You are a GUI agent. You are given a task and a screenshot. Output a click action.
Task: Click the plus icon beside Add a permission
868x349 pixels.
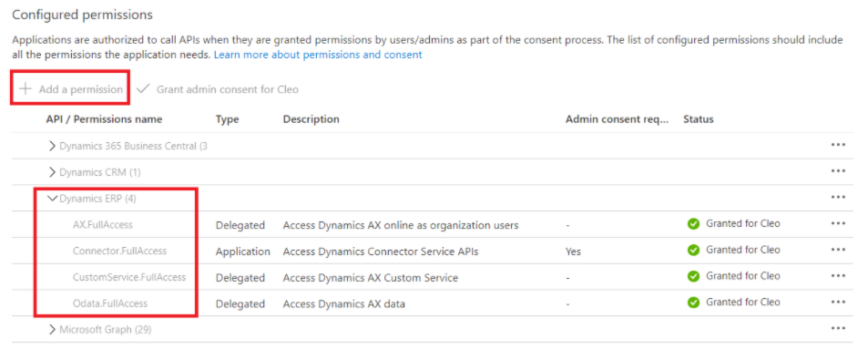(x=25, y=89)
